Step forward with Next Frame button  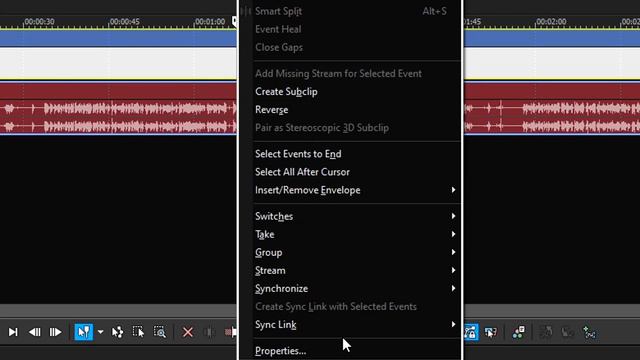(55, 332)
